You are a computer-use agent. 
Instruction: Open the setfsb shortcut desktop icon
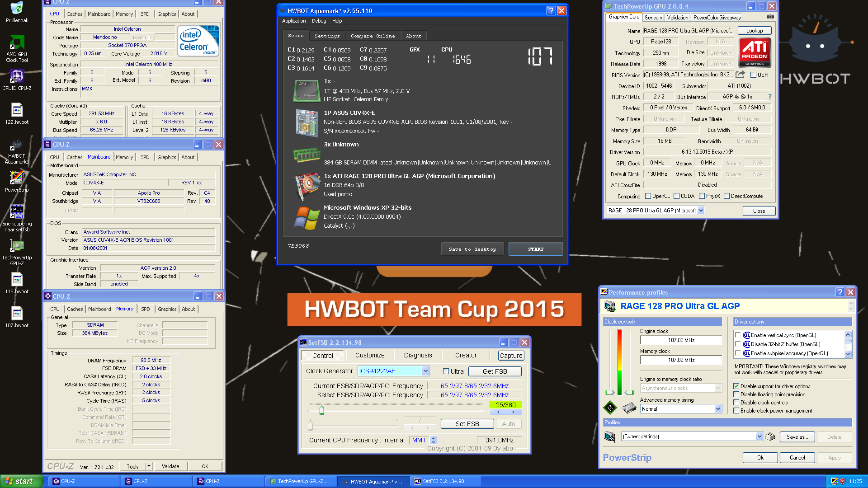click(17, 218)
